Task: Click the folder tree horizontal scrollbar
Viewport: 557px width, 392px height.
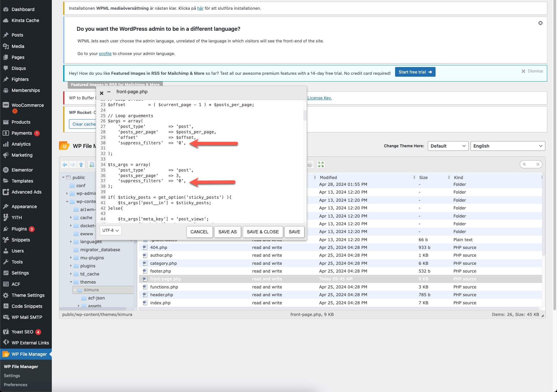Action: 93,308
